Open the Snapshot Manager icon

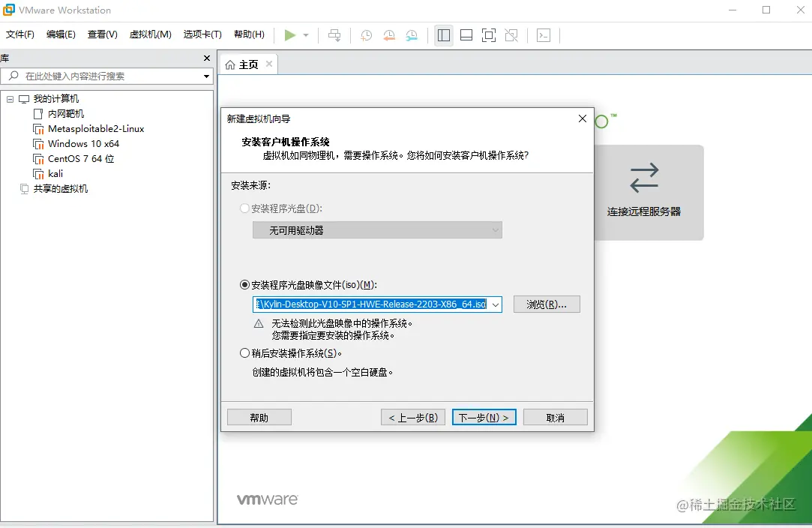412,35
